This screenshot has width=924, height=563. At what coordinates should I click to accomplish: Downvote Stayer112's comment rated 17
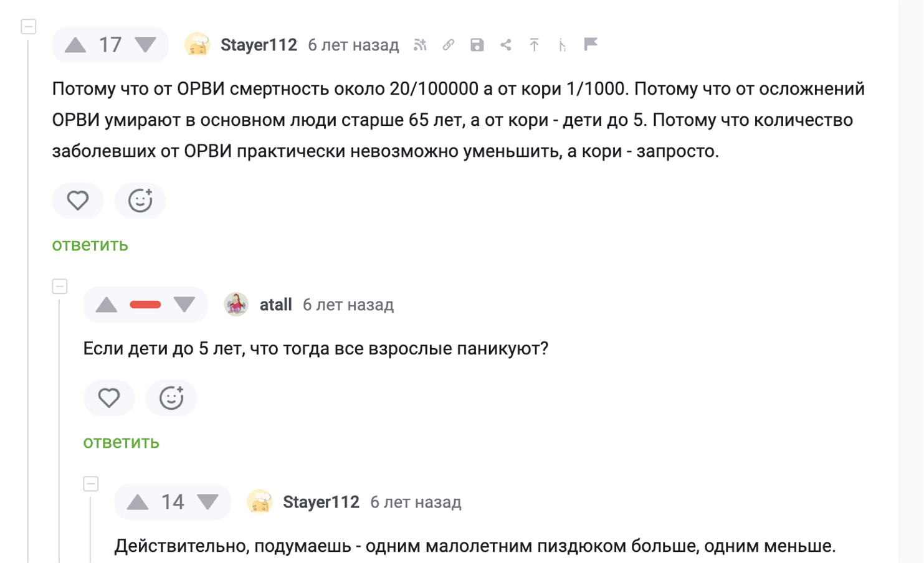pos(146,45)
